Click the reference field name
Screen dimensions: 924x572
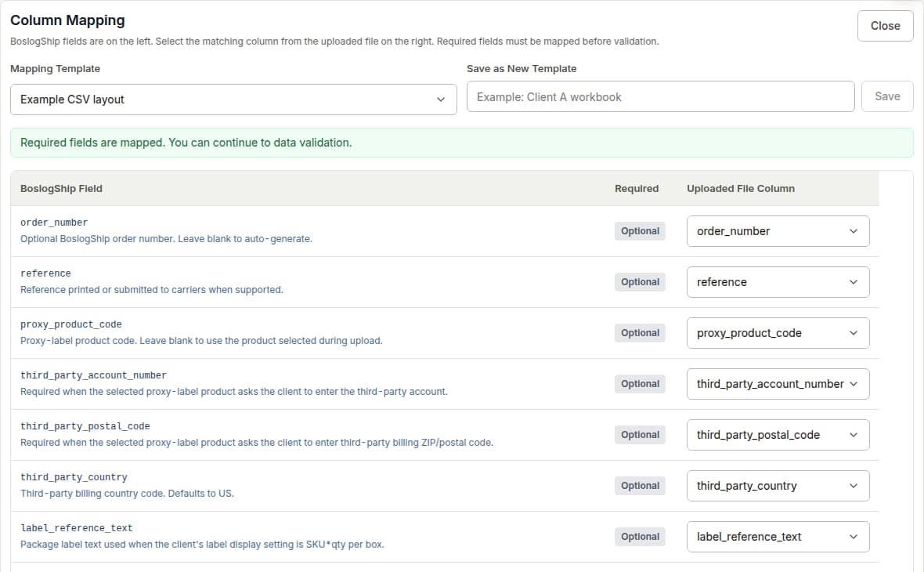point(45,273)
